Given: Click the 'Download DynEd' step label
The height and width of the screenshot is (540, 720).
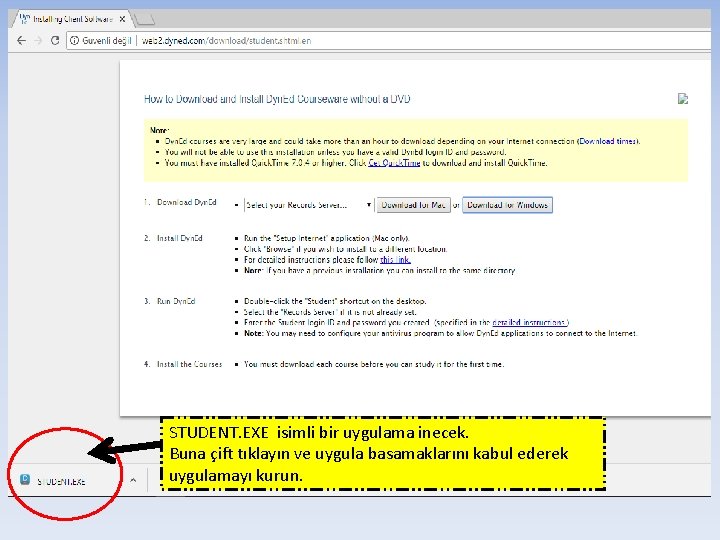Looking at the screenshot, I should click(x=186, y=202).
